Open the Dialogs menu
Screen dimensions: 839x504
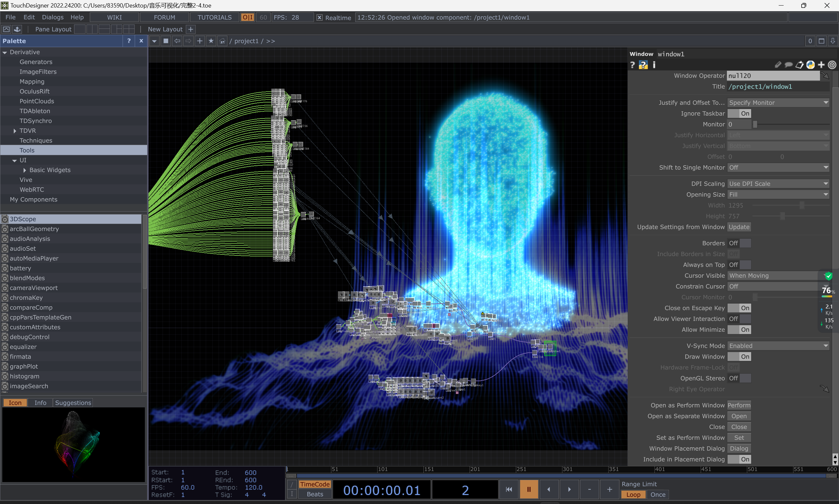[53, 17]
